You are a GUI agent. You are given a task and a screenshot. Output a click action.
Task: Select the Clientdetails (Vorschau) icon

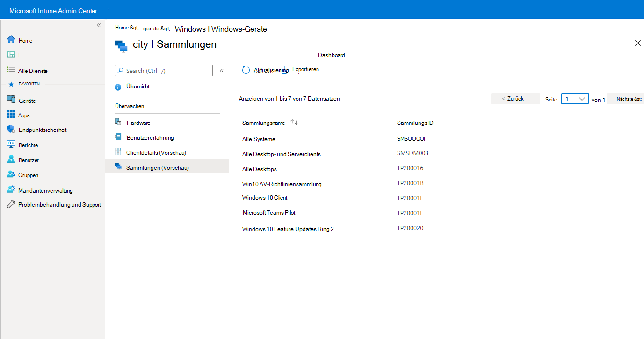tap(118, 152)
